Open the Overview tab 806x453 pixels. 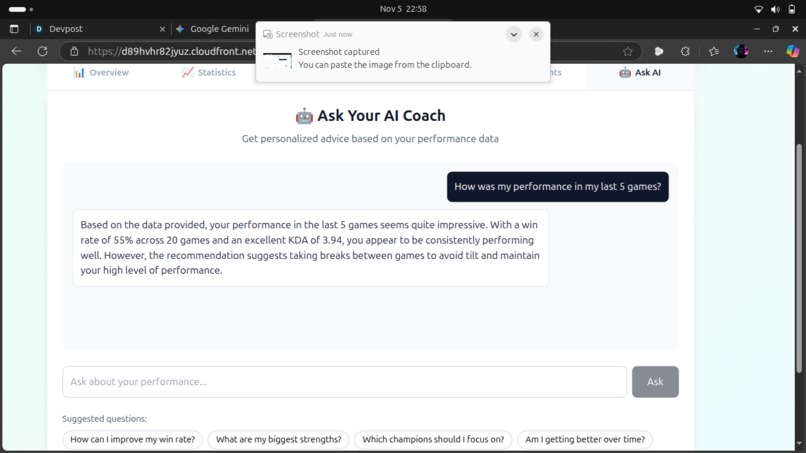click(x=101, y=73)
